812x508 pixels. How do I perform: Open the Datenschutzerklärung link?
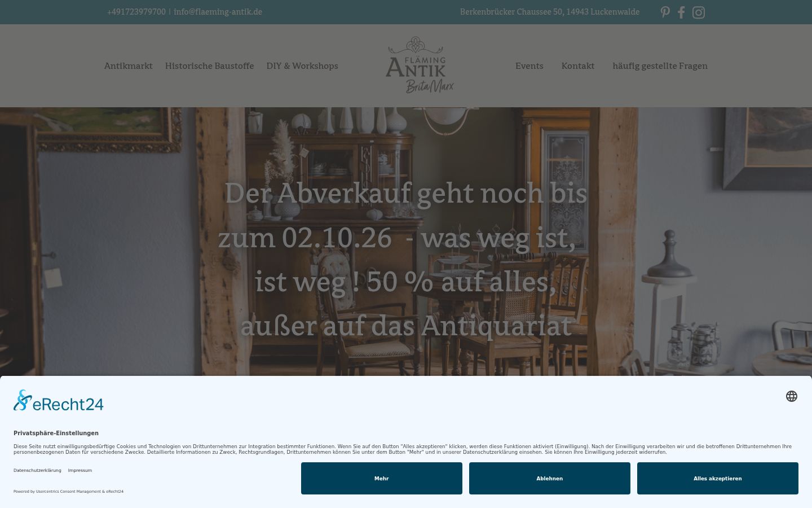pyautogui.click(x=37, y=470)
